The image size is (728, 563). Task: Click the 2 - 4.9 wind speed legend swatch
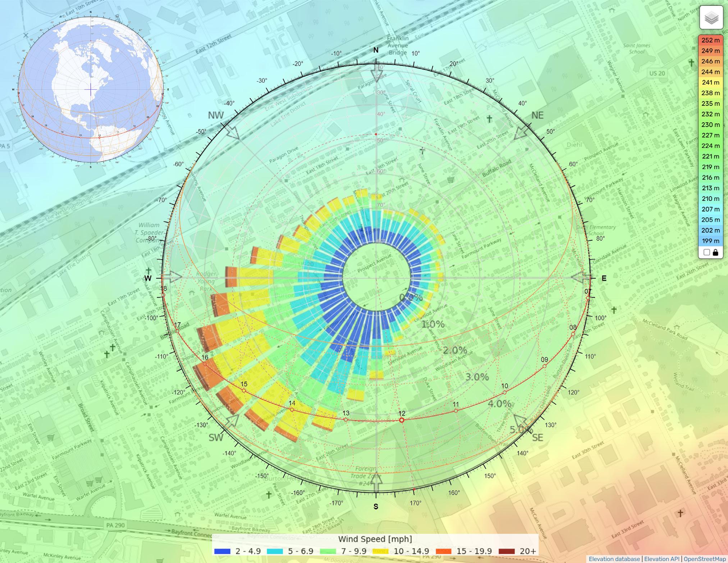tap(222, 551)
